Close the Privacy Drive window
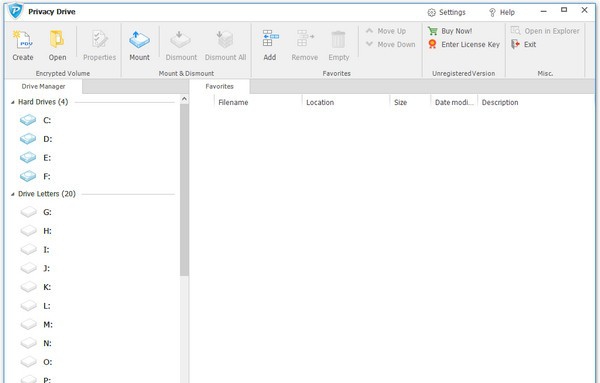 coord(584,10)
